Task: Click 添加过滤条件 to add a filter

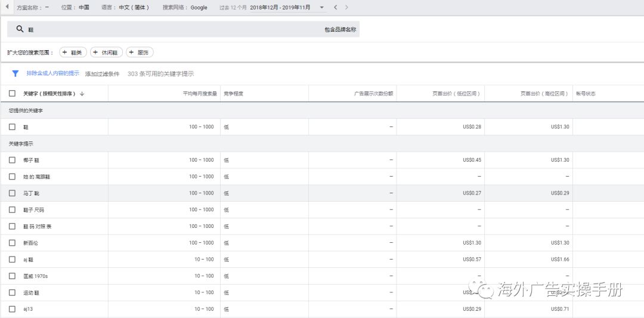Action: coord(103,74)
